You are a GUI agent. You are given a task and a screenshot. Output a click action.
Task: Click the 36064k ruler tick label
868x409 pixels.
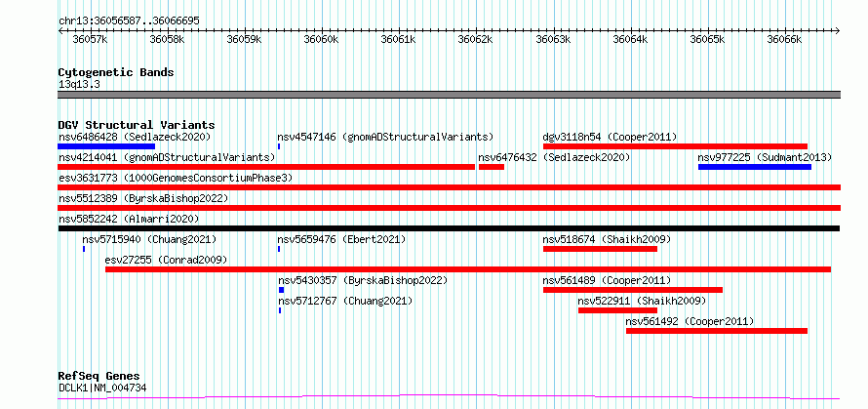(x=630, y=40)
